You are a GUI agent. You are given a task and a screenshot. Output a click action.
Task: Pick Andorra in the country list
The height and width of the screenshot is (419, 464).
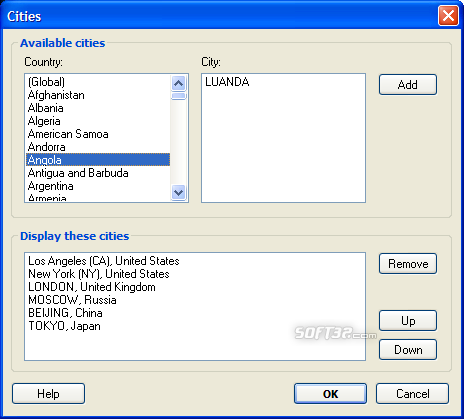[x=98, y=147]
